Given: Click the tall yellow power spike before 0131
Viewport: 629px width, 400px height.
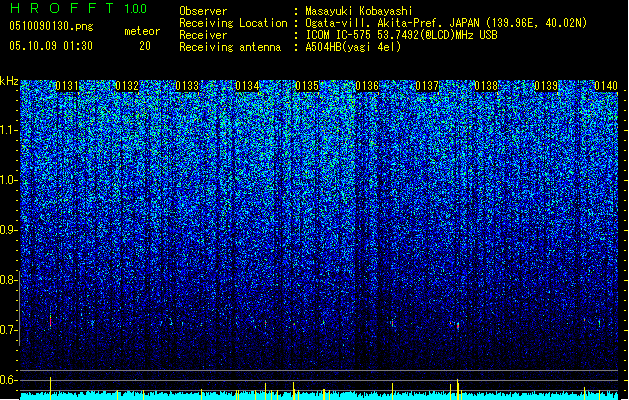Looking at the screenshot, I should 51,388.
